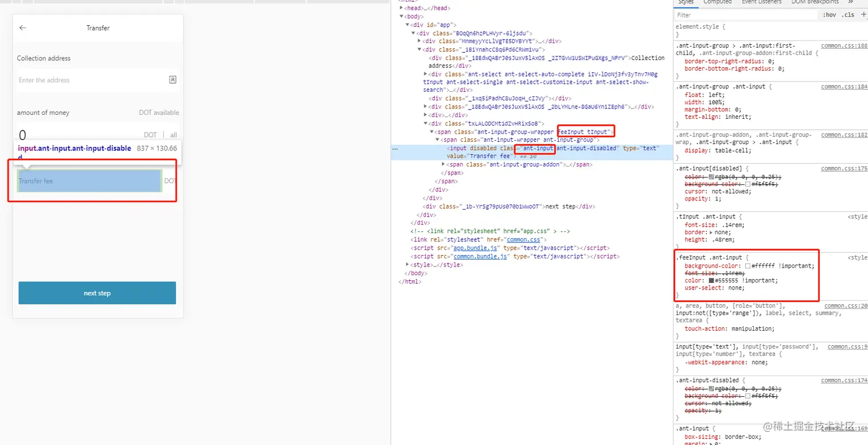Open source link common.css:188
The height and width of the screenshot is (445, 868).
coord(844,45)
